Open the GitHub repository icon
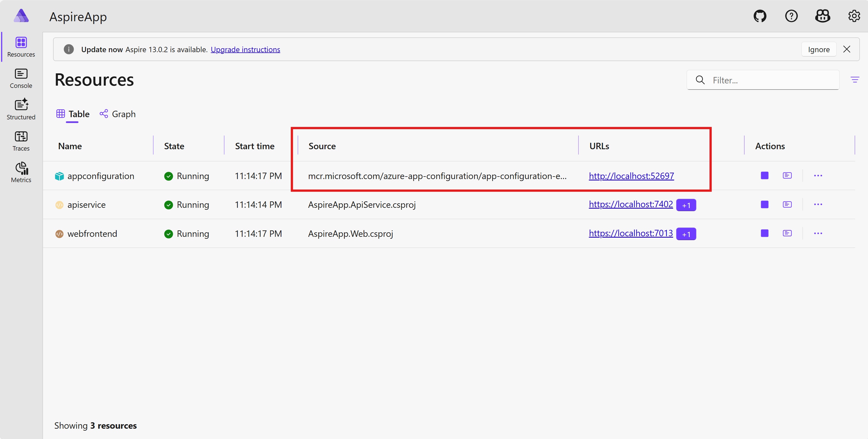This screenshot has height=439, width=868. [x=760, y=16]
